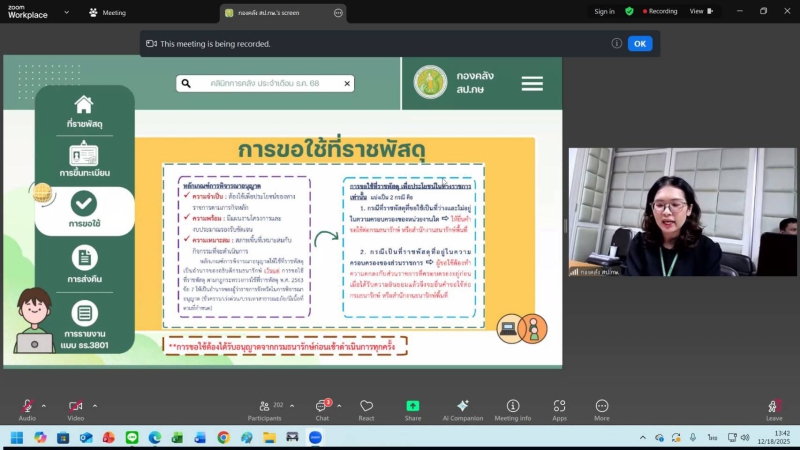
Task: Open the Participants panel
Action: tap(265, 406)
